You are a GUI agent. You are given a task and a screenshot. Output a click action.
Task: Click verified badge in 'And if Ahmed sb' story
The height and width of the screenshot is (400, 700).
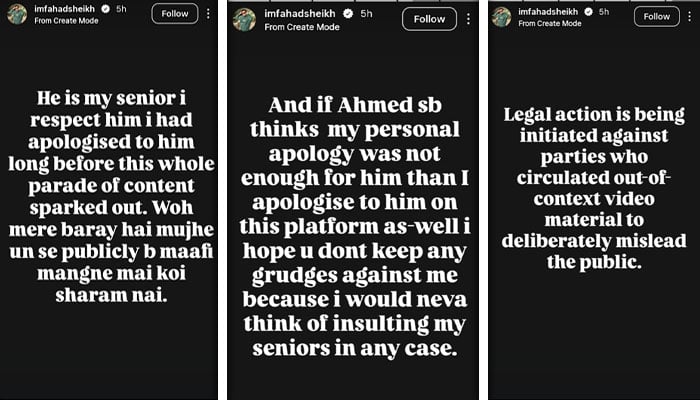point(348,14)
